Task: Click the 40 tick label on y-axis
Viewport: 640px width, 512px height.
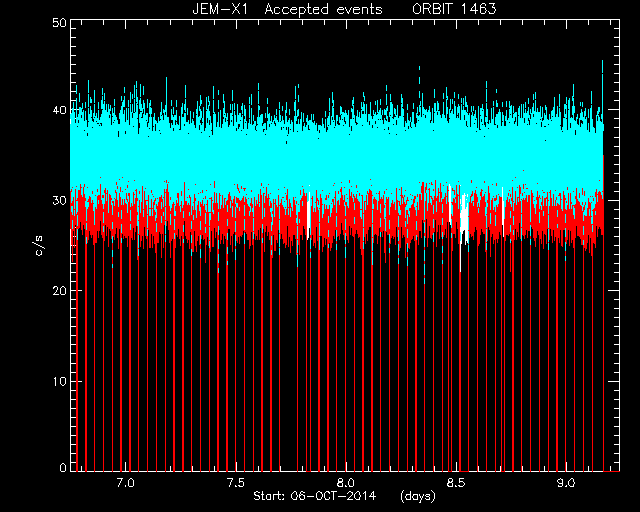Action: click(x=59, y=110)
